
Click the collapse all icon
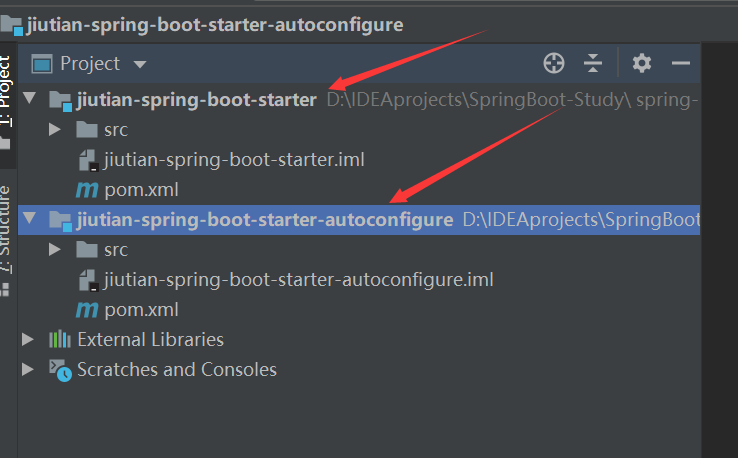pyautogui.click(x=594, y=63)
